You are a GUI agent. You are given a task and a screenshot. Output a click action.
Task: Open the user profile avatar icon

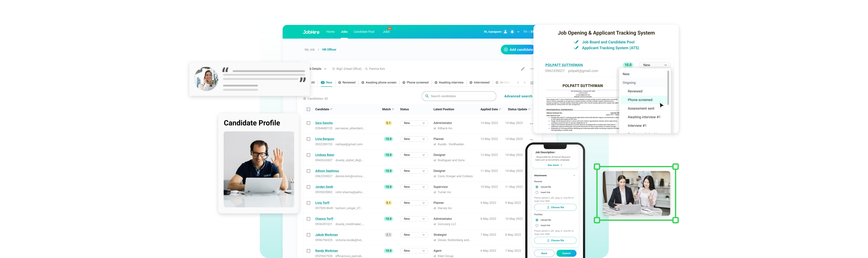point(505,32)
